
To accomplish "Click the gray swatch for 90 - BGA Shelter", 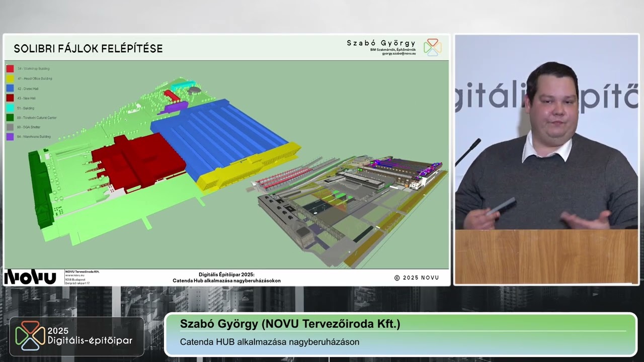I will (x=10, y=127).
